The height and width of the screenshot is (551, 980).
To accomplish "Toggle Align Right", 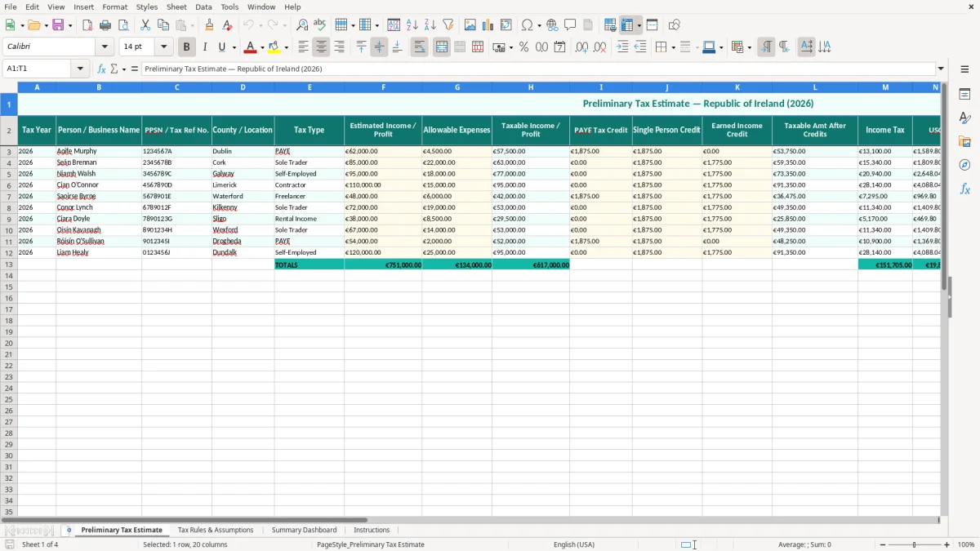I will coord(339,47).
